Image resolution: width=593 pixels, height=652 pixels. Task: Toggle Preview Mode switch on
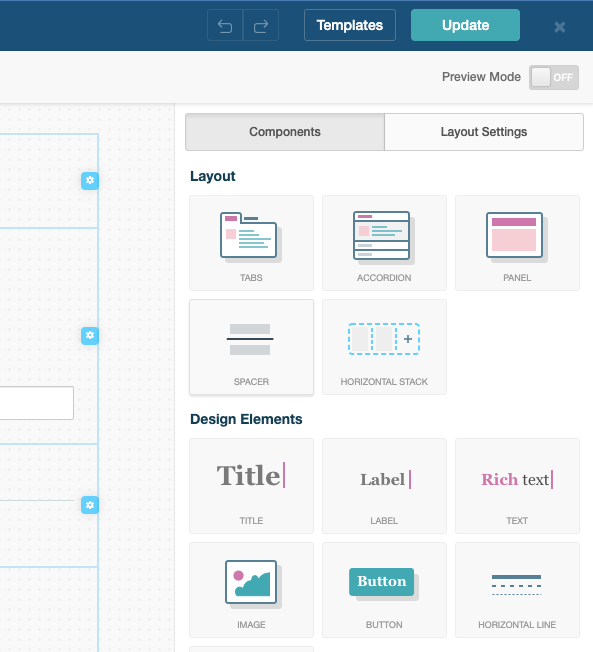coord(553,77)
